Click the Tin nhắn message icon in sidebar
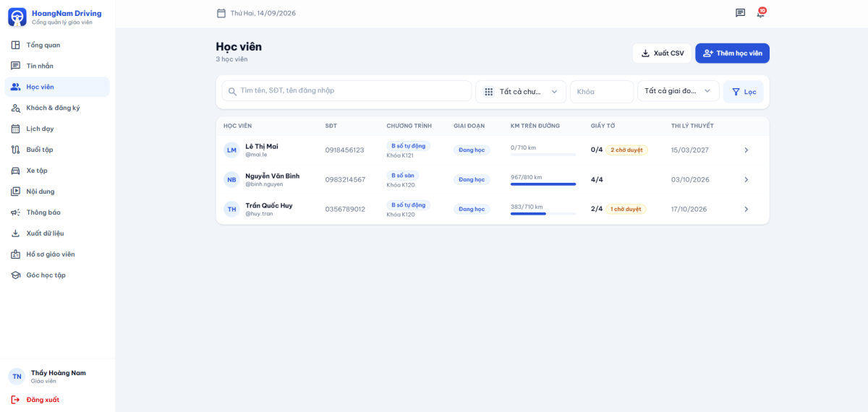The image size is (868, 412). [15, 66]
